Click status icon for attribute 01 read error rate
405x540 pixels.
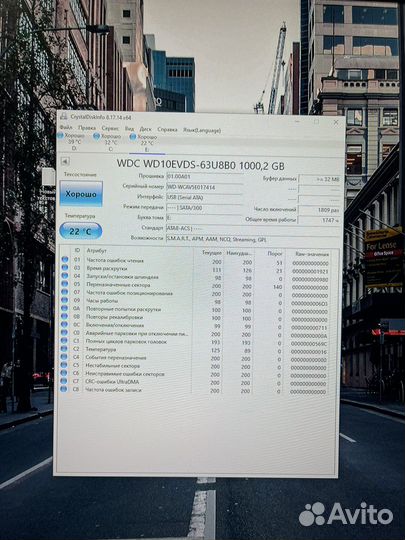(x=64, y=260)
